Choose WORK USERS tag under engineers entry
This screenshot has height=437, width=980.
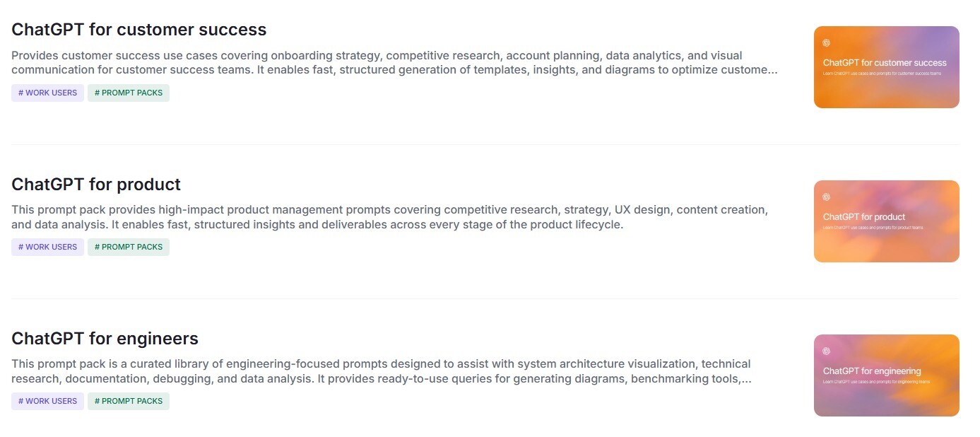tap(47, 401)
